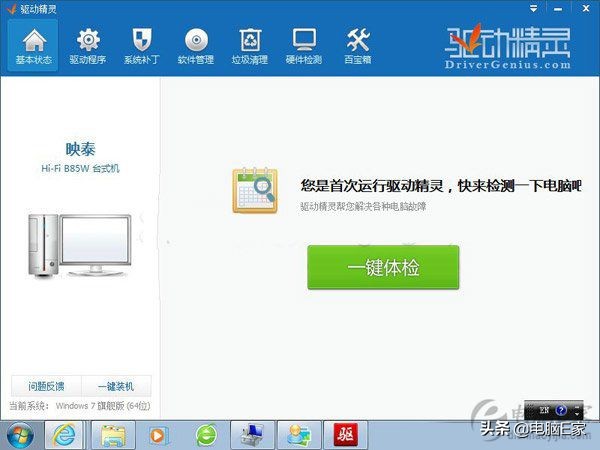Switch to the red 驱 taskbar icon
Viewport: 600px width, 450px height.
click(346, 435)
